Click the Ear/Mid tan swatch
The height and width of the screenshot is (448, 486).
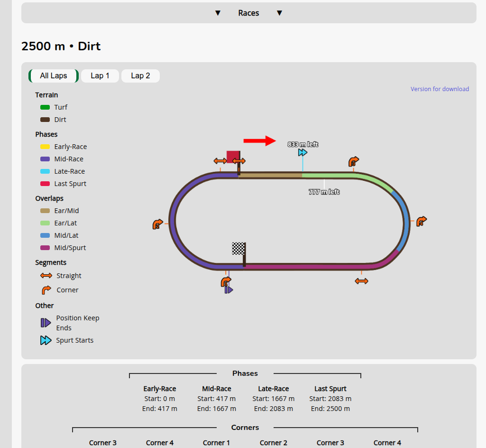click(45, 211)
